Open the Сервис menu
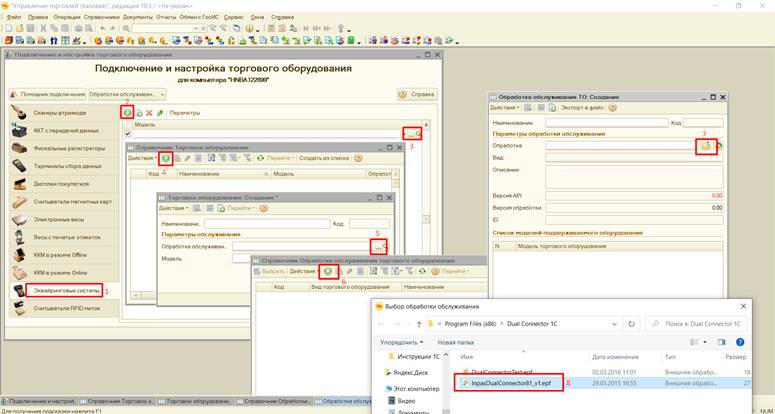The image size is (775, 414). click(x=234, y=18)
